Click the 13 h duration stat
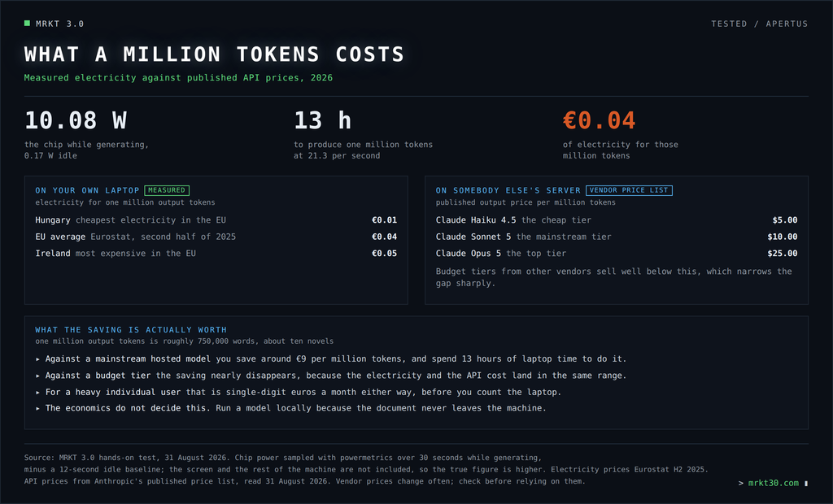 (x=322, y=120)
